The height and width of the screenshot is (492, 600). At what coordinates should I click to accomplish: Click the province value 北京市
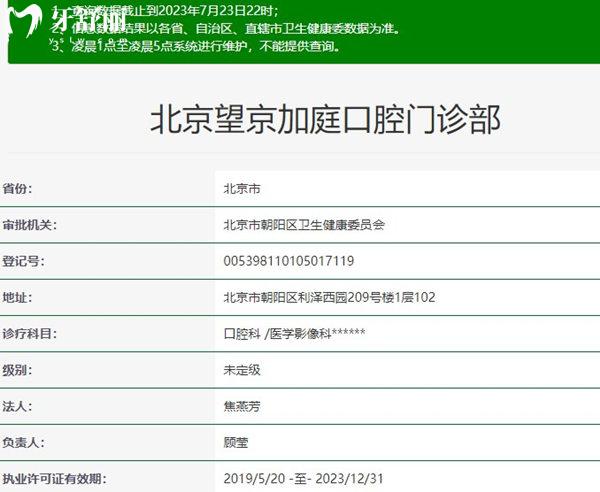[x=242, y=189]
